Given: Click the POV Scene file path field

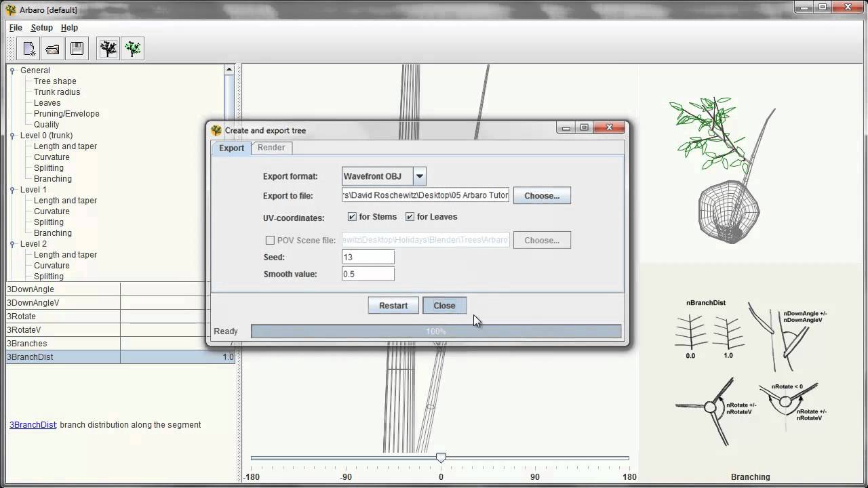Looking at the screenshot, I should 425,240.
